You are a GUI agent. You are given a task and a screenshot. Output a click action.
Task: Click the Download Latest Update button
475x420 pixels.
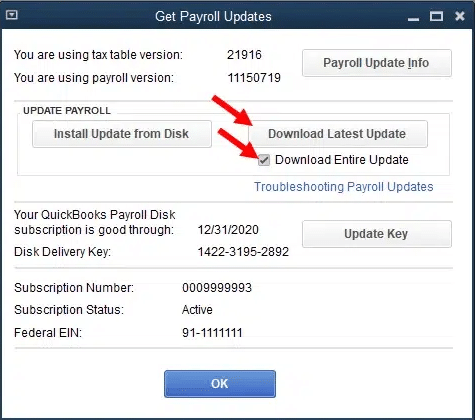(338, 134)
